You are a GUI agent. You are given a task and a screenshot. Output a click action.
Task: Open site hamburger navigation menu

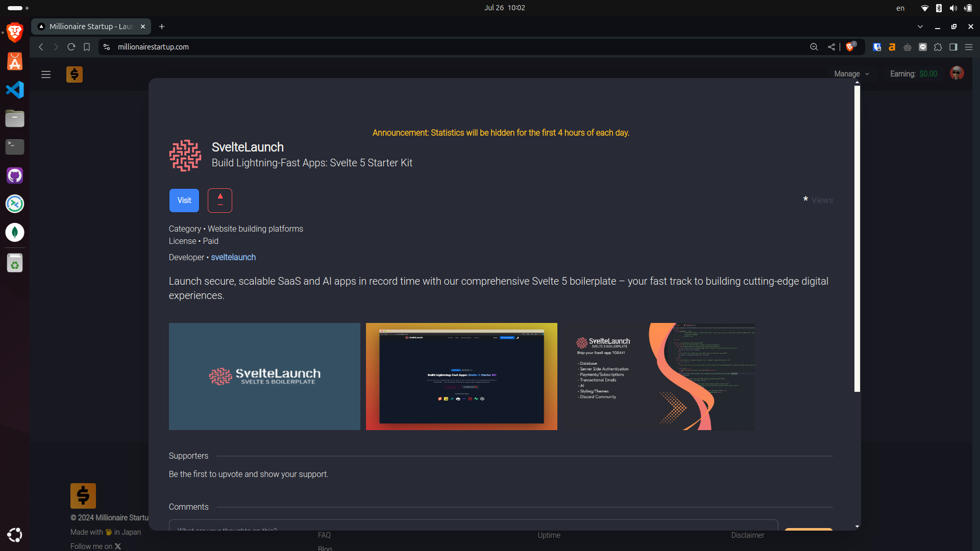click(46, 74)
